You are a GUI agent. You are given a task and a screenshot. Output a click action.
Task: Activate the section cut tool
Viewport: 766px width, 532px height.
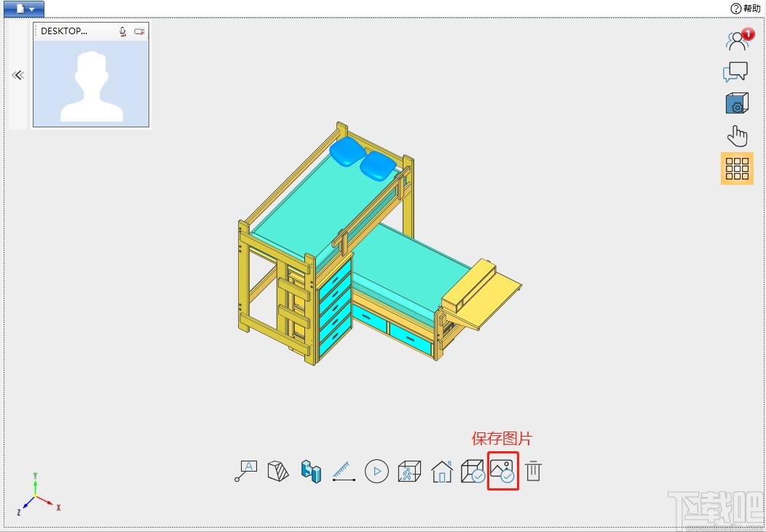(278, 471)
